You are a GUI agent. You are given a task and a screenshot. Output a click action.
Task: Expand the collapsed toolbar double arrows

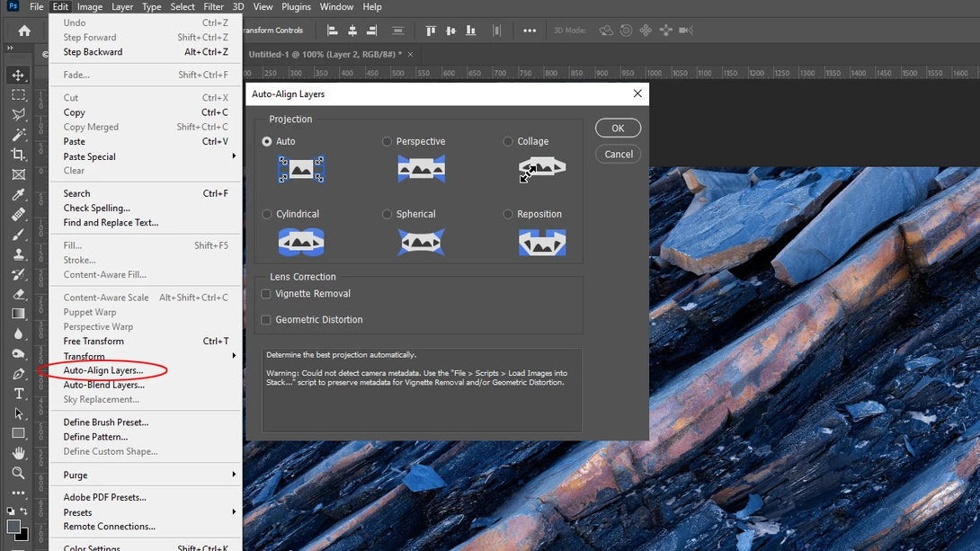click(10, 49)
